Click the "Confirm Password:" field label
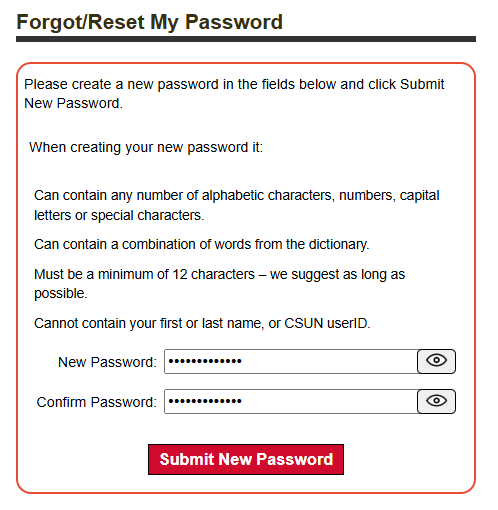The width and height of the screenshot is (498, 510). click(x=97, y=402)
